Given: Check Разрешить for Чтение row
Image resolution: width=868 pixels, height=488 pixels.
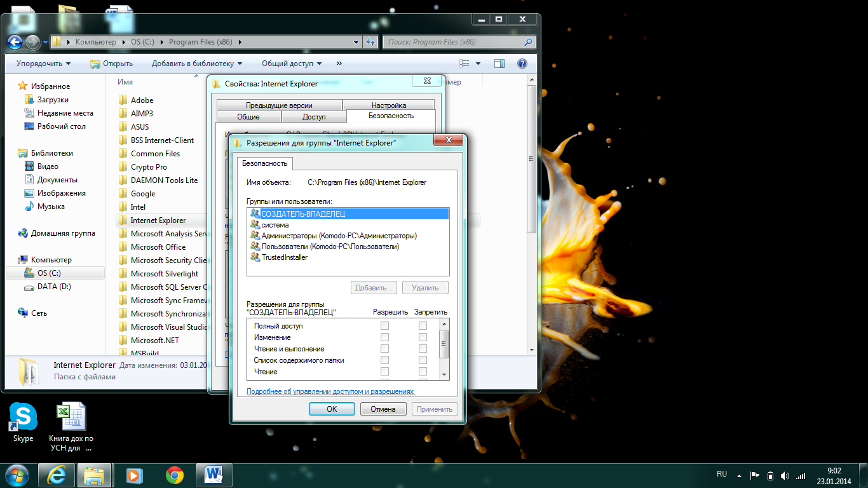Looking at the screenshot, I should 384,372.
